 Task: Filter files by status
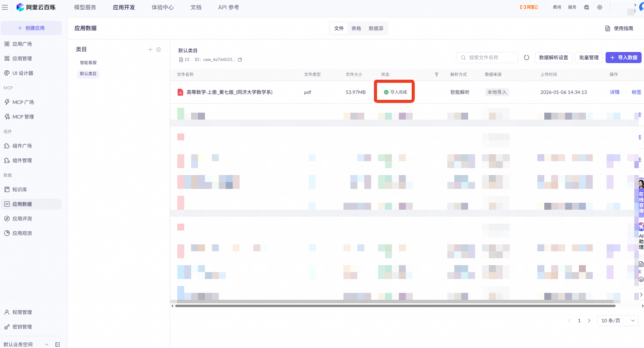tap(437, 75)
